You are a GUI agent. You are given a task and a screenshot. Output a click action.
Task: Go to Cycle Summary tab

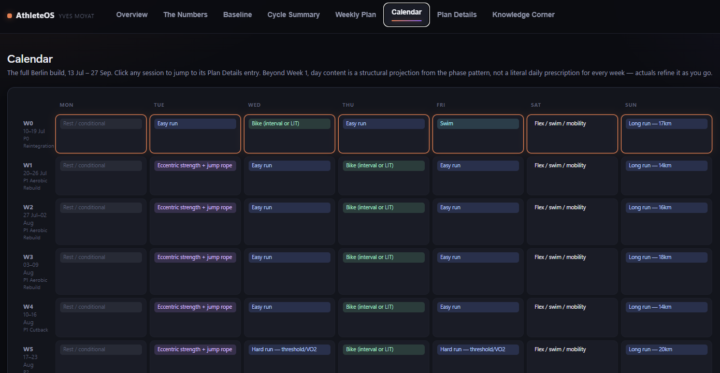[293, 15]
